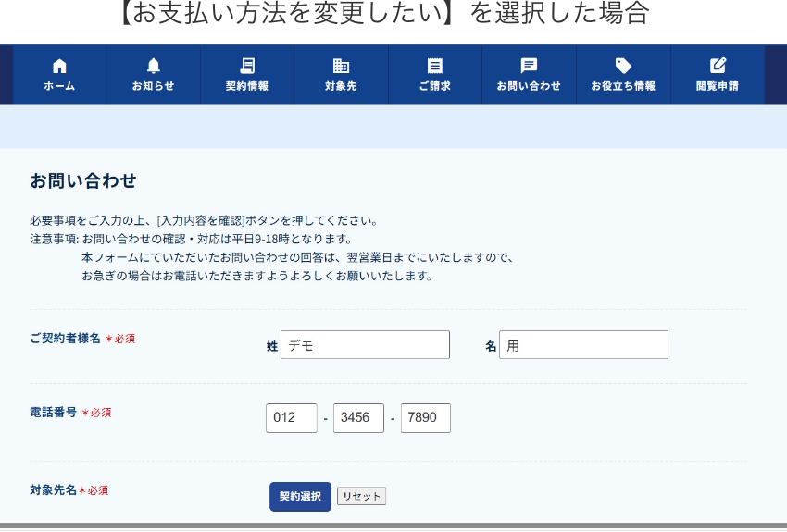Click the リセット button
This screenshot has width=787, height=532.
pos(361,496)
